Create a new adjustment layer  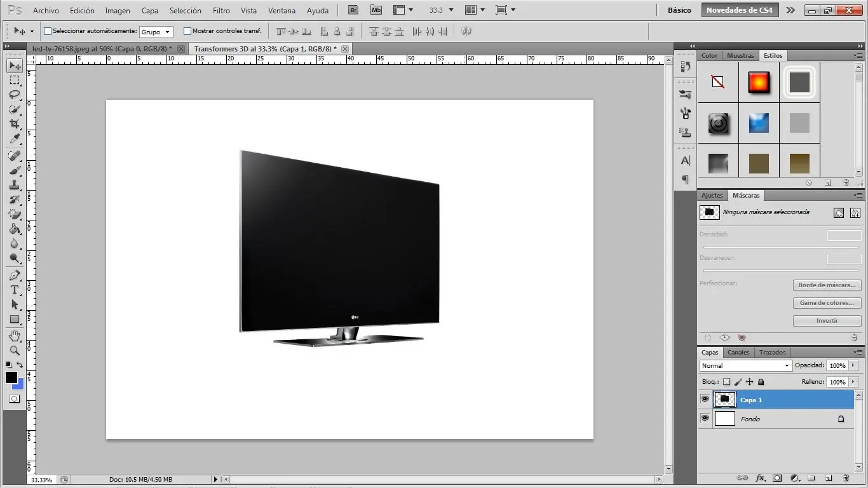pos(794,478)
